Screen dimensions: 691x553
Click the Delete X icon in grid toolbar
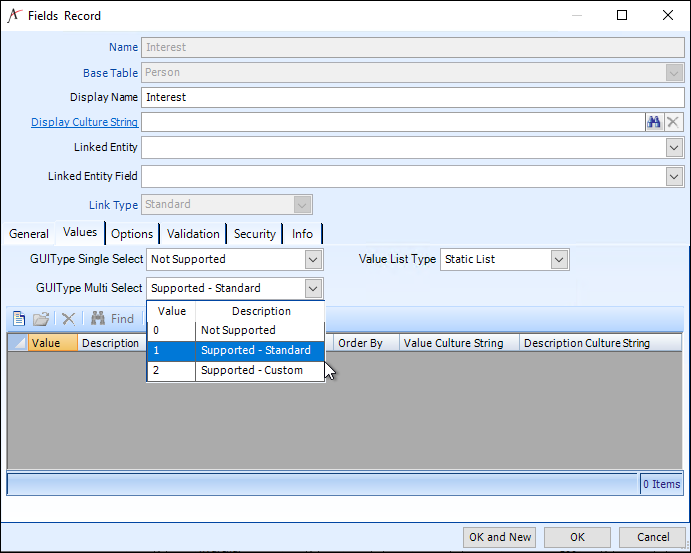[x=68, y=318]
